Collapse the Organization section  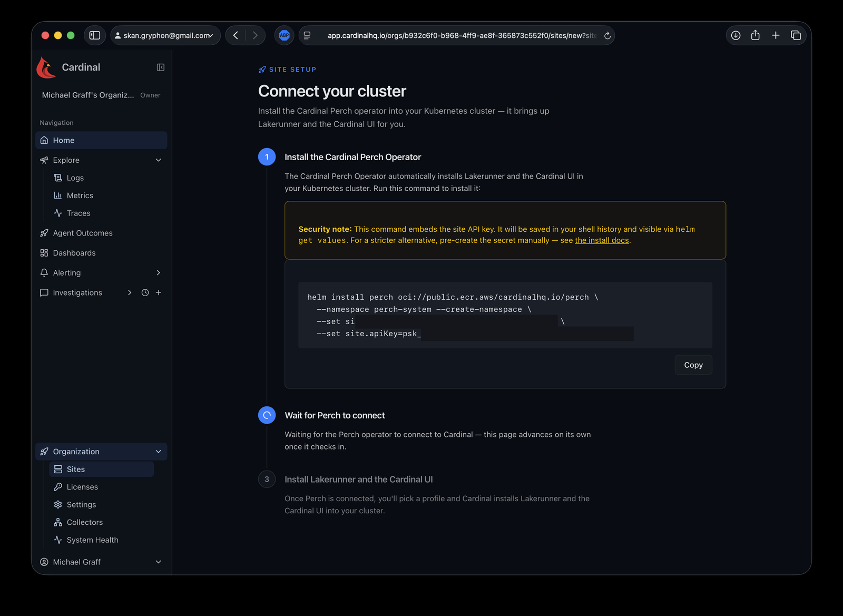pyautogui.click(x=158, y=452)
